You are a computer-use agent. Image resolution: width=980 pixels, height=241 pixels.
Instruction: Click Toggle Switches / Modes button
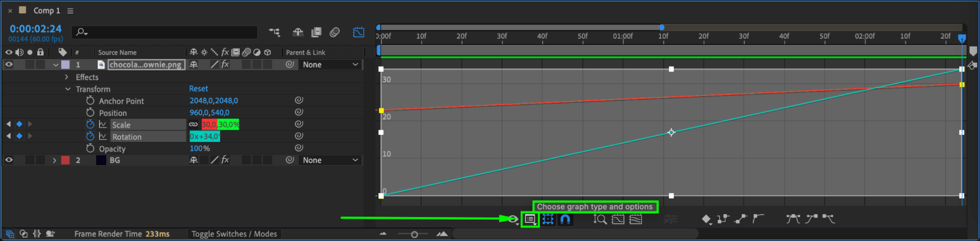coord(234,234)
